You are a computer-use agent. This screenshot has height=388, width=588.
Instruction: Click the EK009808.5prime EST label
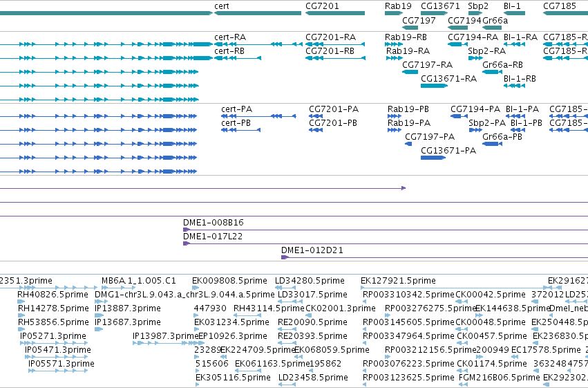[x=229, y=281]
